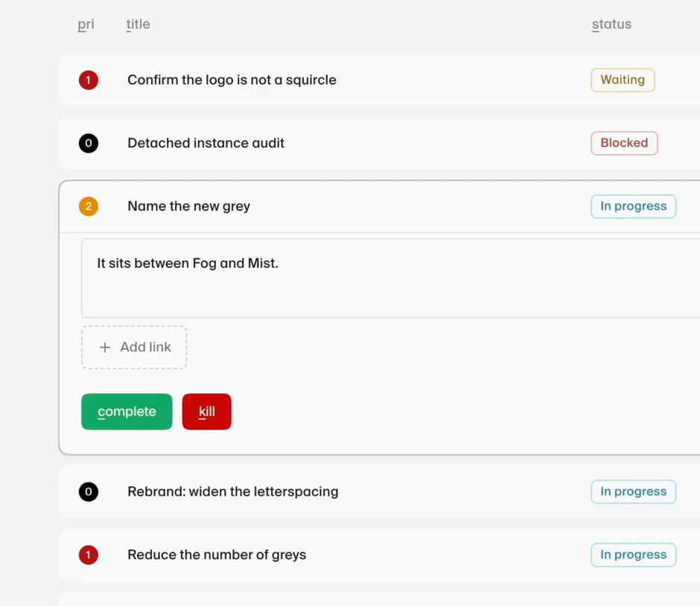Screen dimensions: 700x606
Task: Sort by the title column header
Action: [x=138, y=24]
